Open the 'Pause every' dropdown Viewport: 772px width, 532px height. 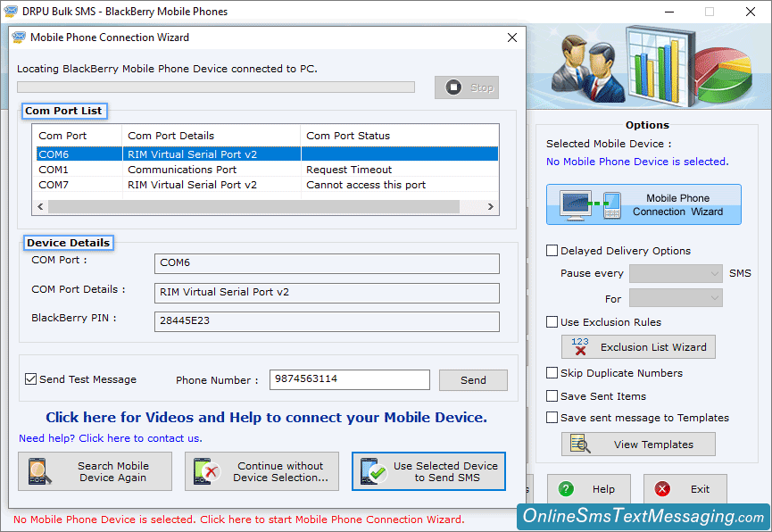pos(676,273)
